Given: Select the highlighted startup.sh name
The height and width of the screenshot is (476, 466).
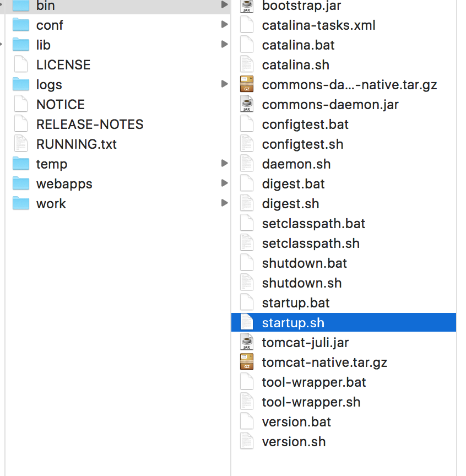Looking at the screenshot, I should pyautogui.click(x=293, y=323).
